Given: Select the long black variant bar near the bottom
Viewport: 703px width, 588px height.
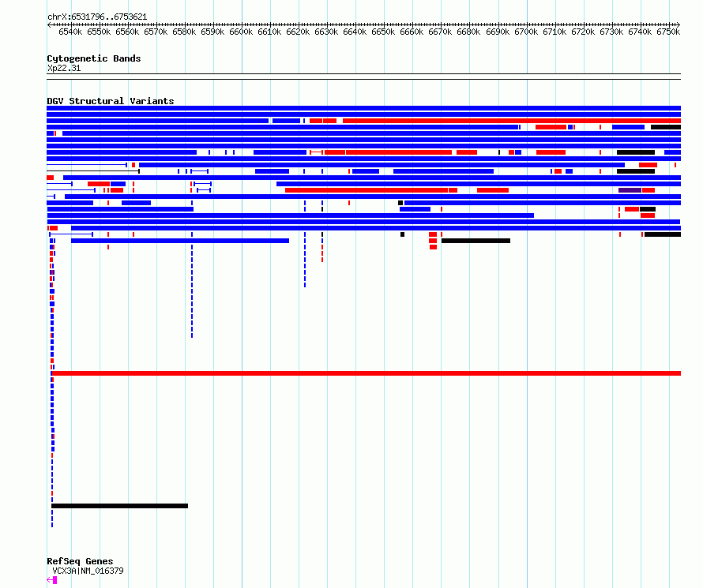Looking at the screenshot, I should (120, 506).
